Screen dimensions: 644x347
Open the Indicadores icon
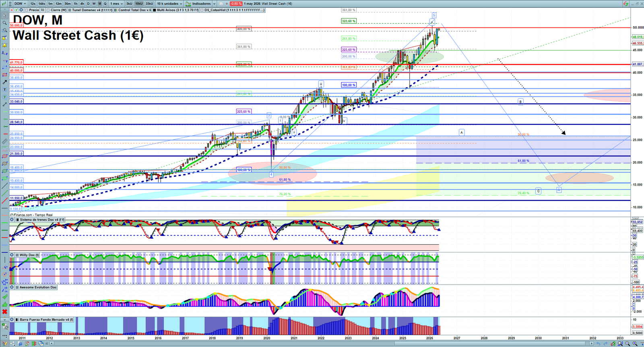coord(188,4)
